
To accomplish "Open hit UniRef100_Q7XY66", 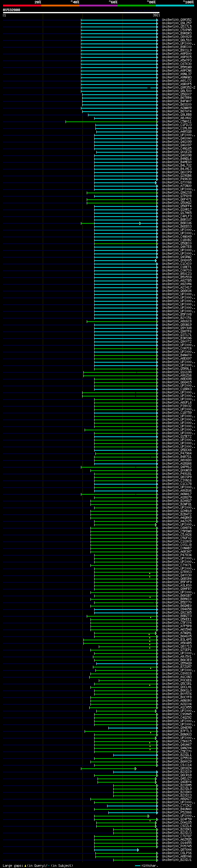I will pyautogui.click(x=177, y=183).
